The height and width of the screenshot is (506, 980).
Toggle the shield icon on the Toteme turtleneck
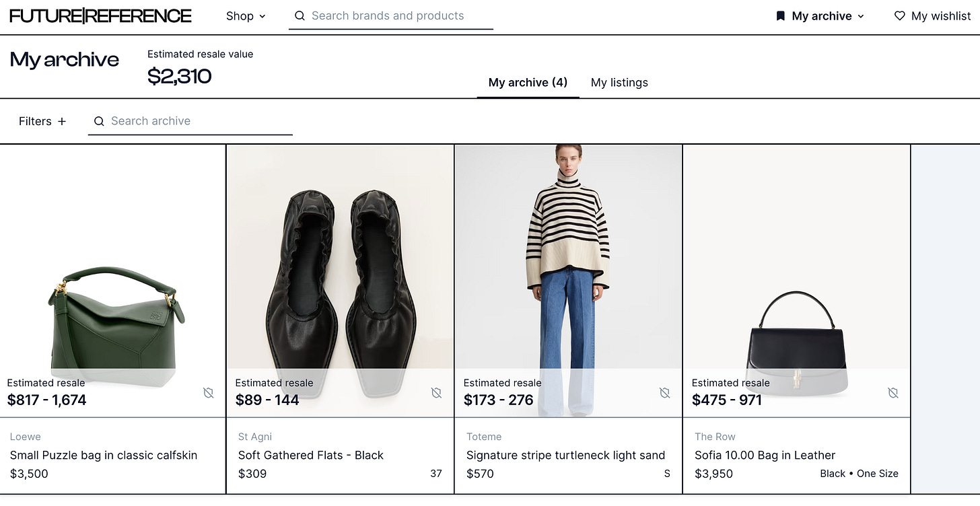(x=665, y=392)
